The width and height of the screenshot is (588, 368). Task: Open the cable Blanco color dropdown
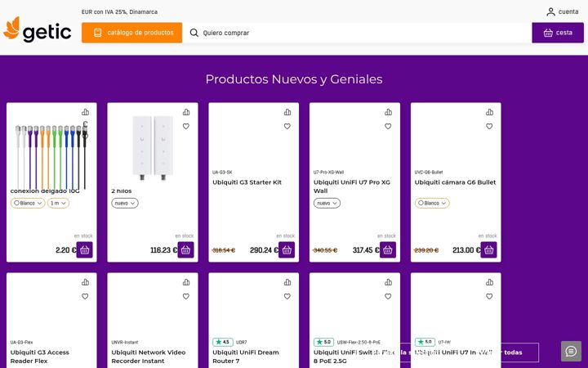coord(28,203)
